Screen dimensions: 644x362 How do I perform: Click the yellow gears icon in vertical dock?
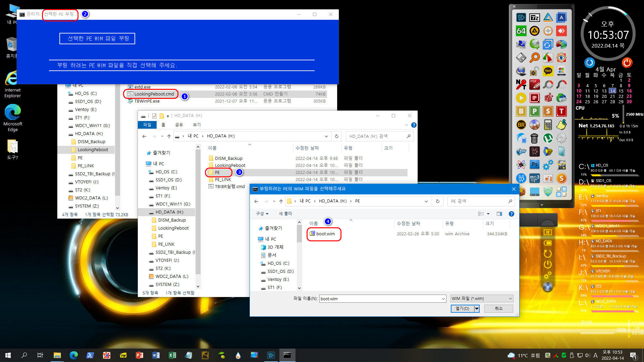pos(547,276)
